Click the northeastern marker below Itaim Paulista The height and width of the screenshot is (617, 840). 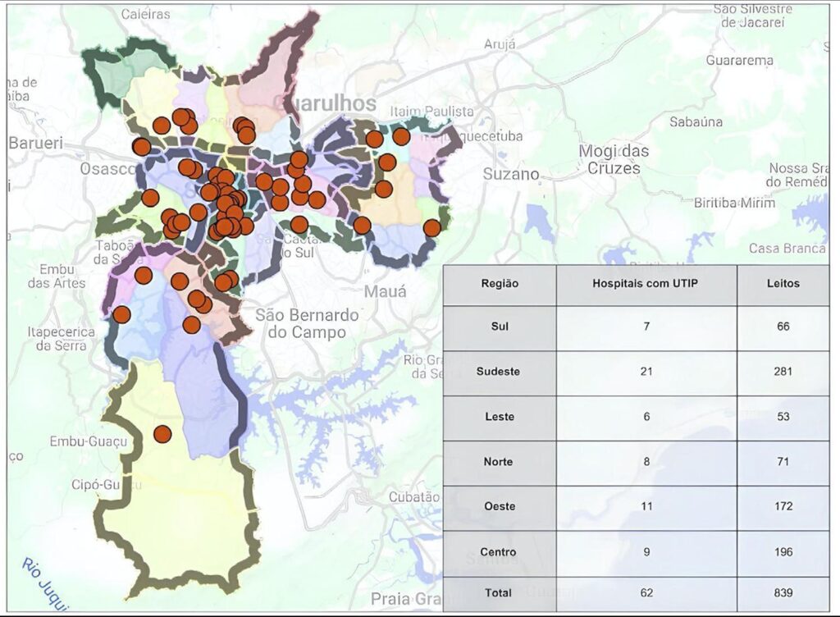coord(401,137)
